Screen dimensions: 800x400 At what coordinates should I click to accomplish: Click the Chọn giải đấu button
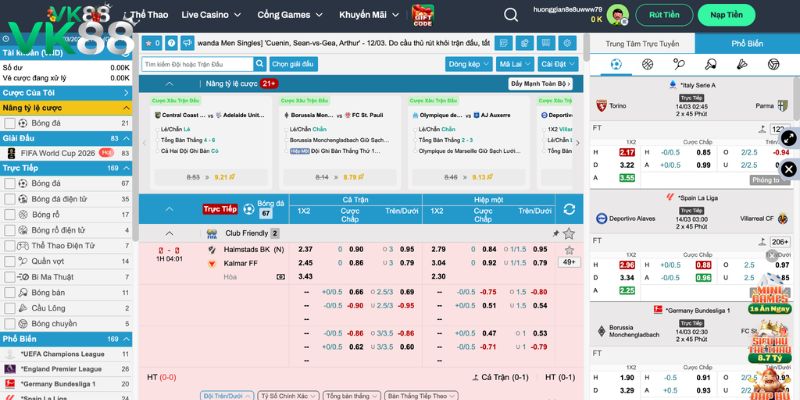293,64
